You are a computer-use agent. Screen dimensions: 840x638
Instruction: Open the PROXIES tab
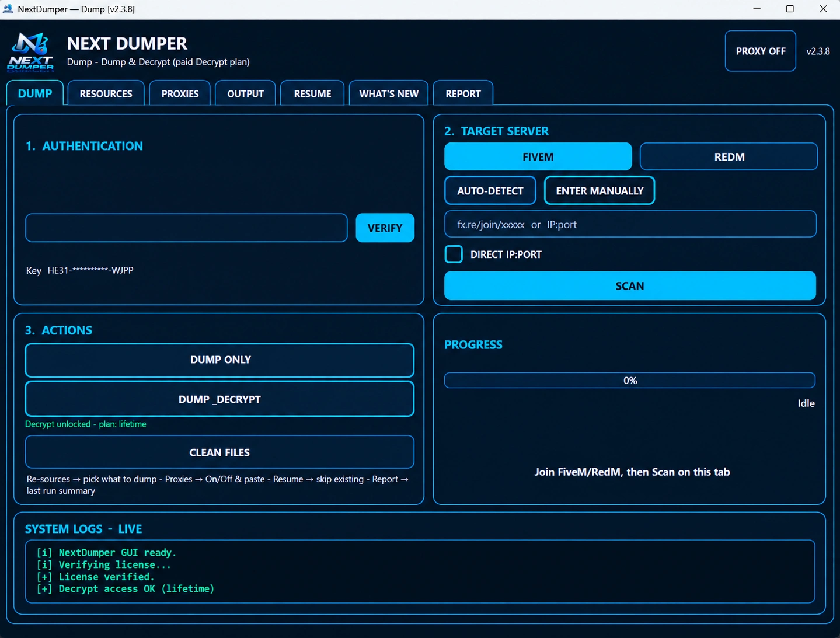(x=180, y=93)
